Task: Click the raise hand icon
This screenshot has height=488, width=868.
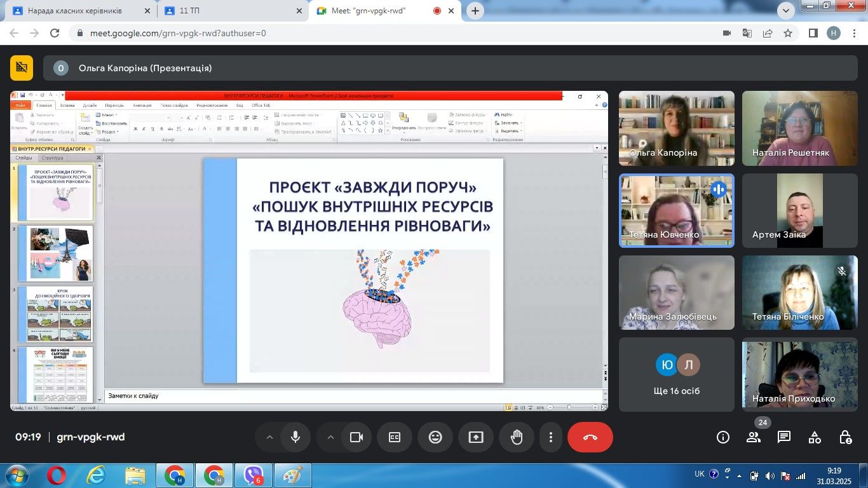Action: [x=517, y=437]
